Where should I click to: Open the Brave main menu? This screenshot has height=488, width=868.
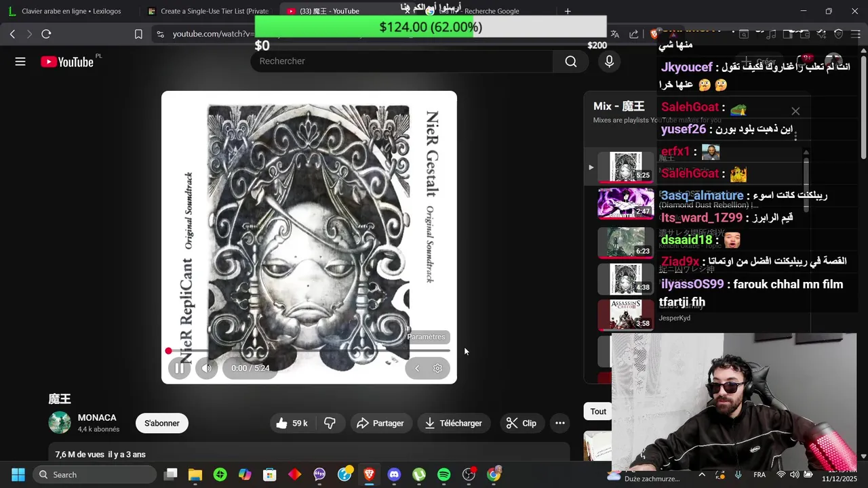pos(855,34)
